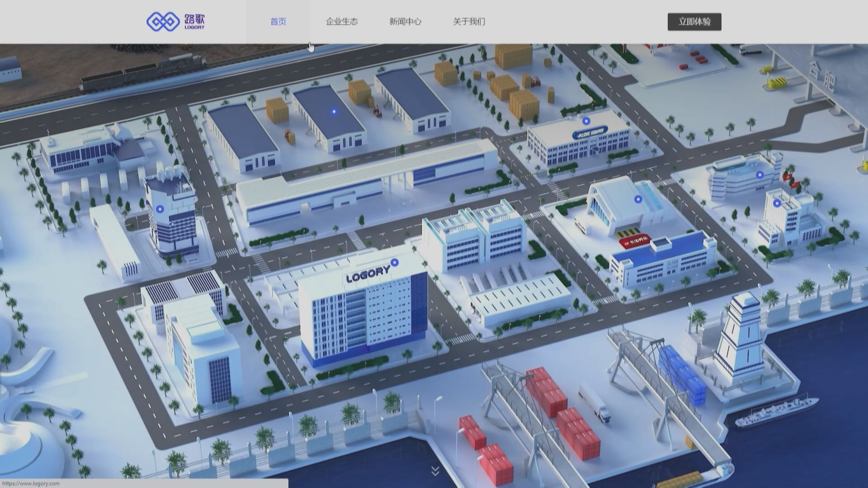The height and width of the screenshot is (488, 868).
Task: Open the 新闻中心 dropdown in the navbar
Action: pyautogui.click(x=406, y=22)
